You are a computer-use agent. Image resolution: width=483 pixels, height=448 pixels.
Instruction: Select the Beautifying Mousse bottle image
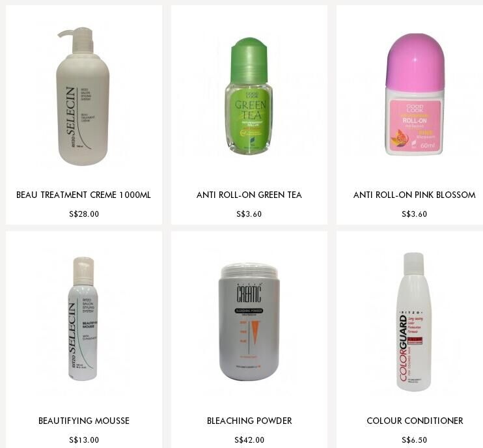pyautogui.click(x=83, y=319)
